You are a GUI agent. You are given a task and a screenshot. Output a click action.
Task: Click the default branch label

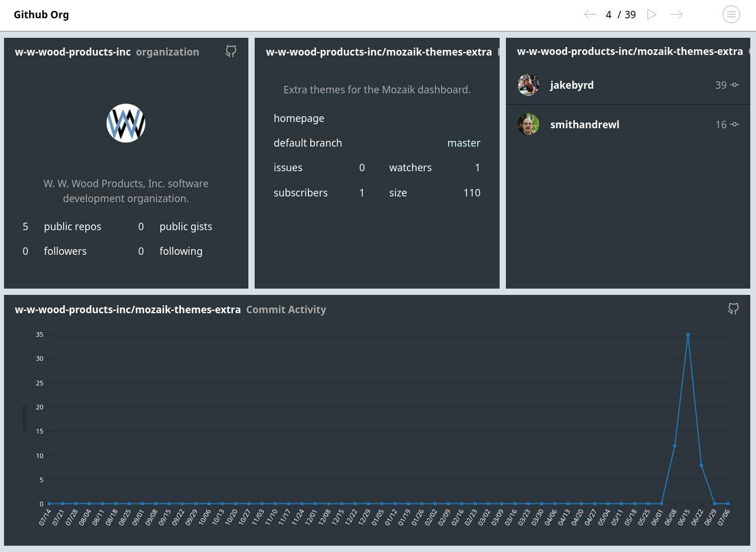[x=308, y=143]
